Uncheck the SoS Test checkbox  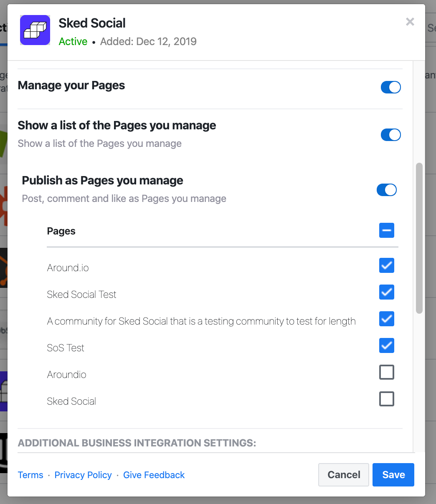[x=387, y=345]
